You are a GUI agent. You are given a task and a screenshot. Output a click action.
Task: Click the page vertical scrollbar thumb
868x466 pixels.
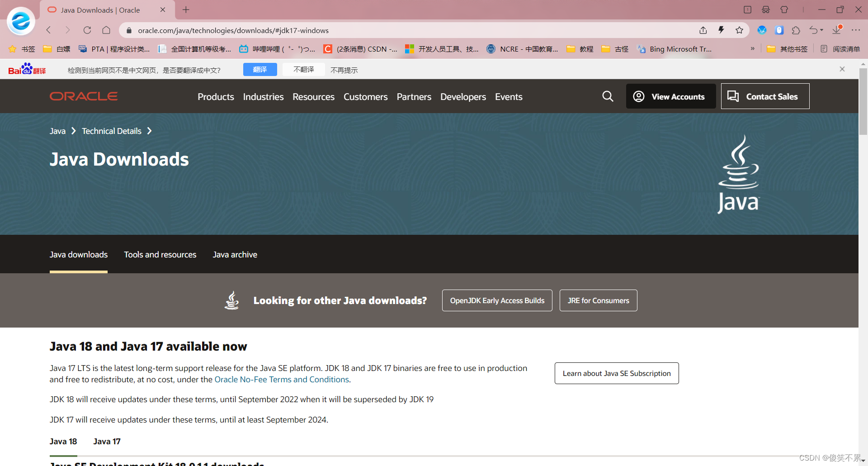pos(863,102)
